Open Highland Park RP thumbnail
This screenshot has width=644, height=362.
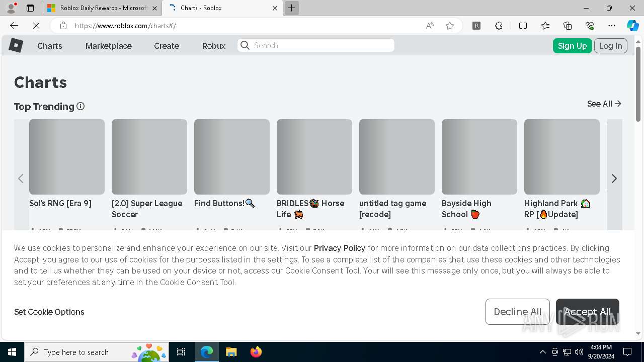(x=562, y=157)
